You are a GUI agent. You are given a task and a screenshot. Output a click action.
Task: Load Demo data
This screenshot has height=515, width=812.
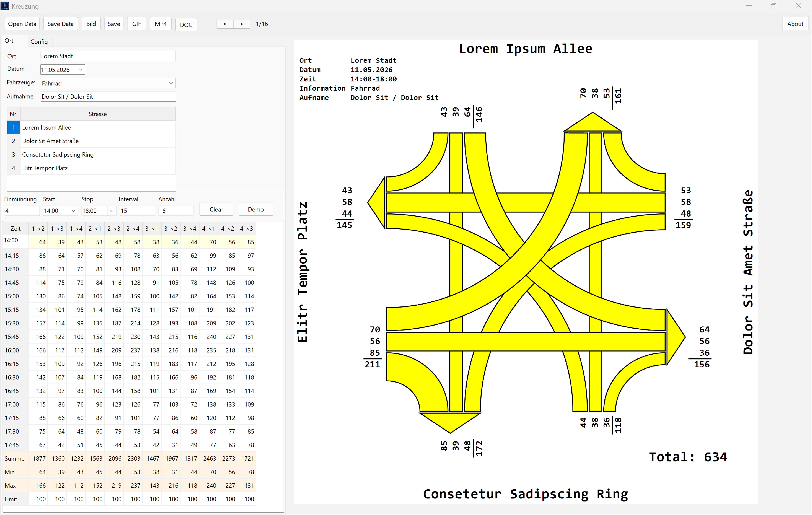point(256,209)
